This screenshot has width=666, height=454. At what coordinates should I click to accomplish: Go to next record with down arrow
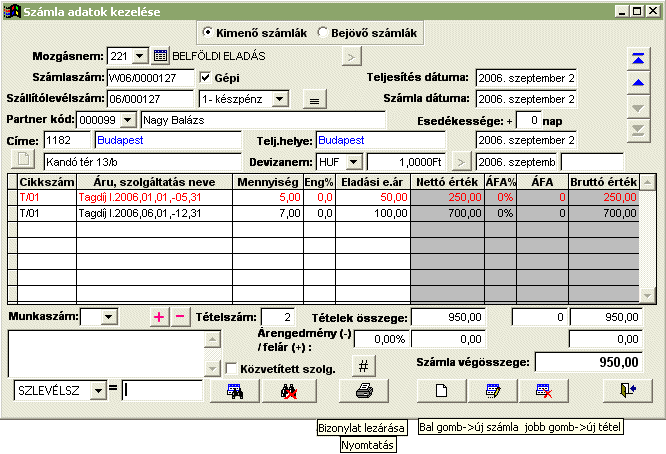click(638, 108)
